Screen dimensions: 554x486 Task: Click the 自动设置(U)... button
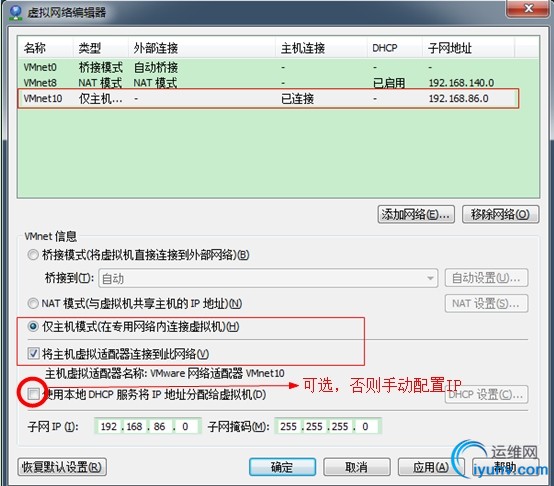click(x=486, y=278)
